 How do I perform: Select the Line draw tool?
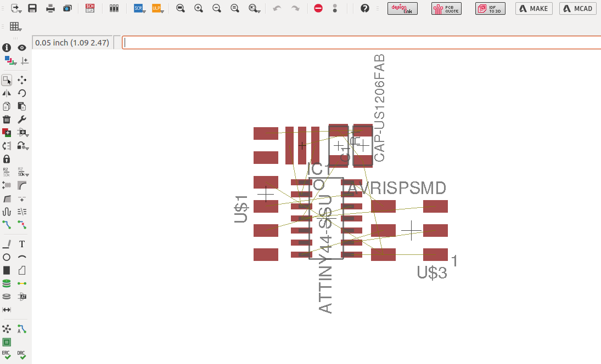(x=7, y=244)
